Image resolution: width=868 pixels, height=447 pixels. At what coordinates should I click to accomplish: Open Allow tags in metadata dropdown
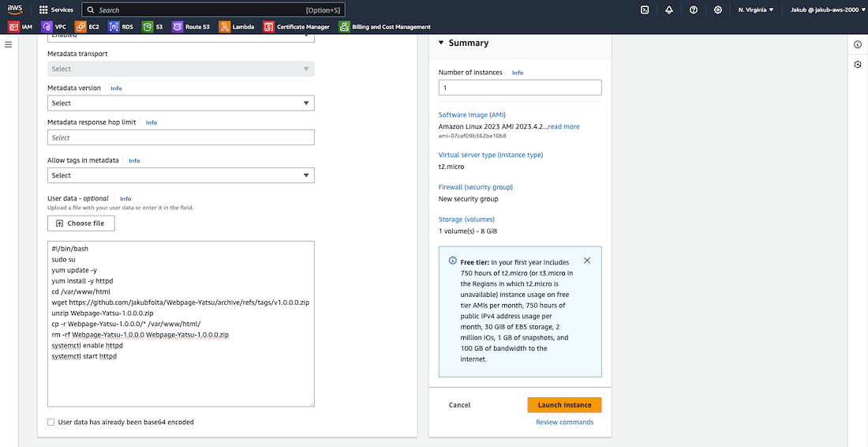pos(181,175)
